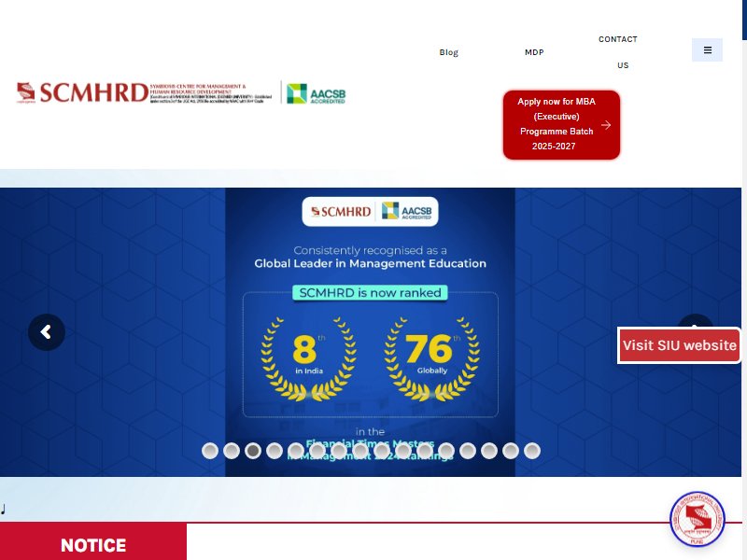
Task: Click the '8th in India' ranking laurel
Action: point(309,358)
